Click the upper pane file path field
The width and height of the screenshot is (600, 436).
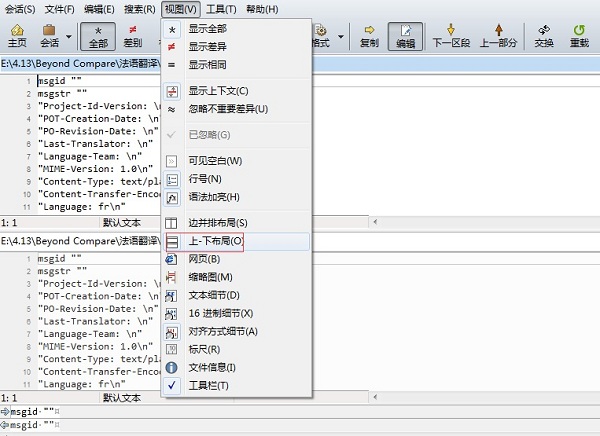pos(80,63)
